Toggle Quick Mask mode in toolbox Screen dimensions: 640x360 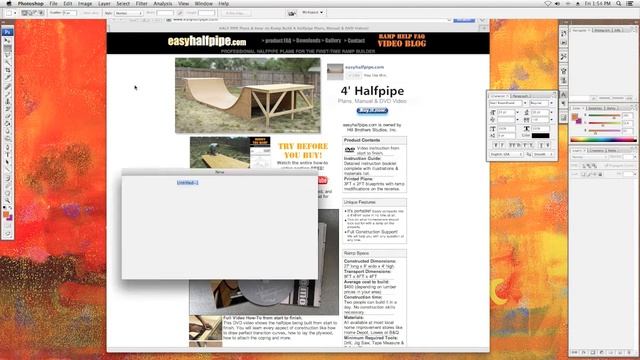(x=7, y=225)
